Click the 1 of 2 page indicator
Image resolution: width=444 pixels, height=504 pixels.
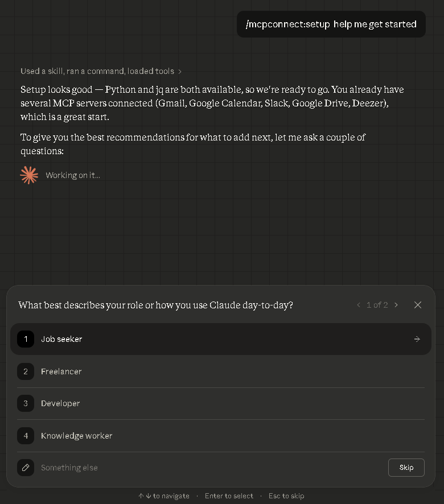377,305
